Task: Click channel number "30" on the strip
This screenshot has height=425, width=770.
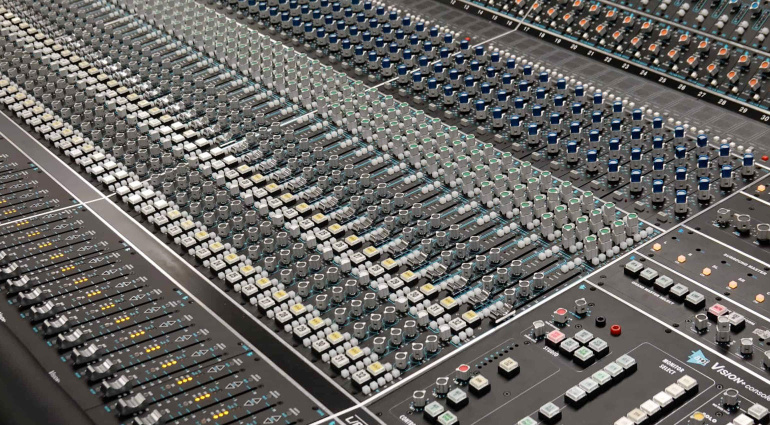Action: 765,118
